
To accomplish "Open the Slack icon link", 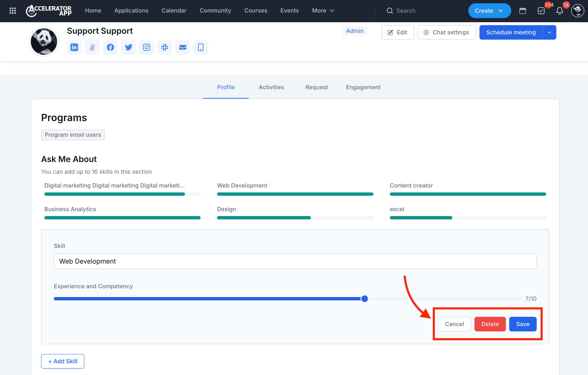I will click(x=165, y=47).
